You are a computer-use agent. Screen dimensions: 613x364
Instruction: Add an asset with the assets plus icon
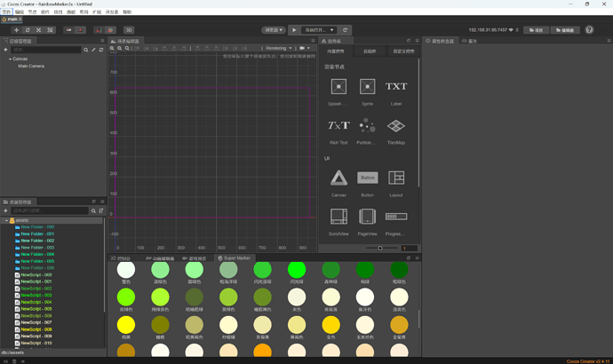tap(5, 211)
